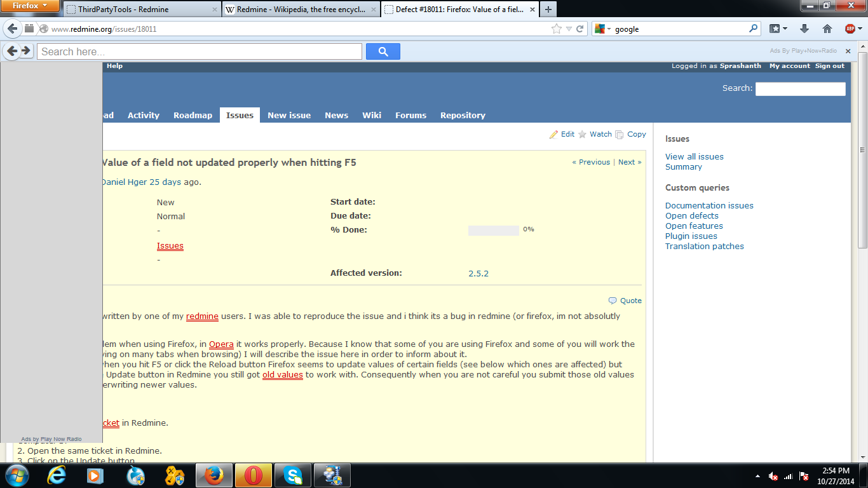Click the Skype icon in the taskbar
868x488 pixels.
click(x=293, y=475)
